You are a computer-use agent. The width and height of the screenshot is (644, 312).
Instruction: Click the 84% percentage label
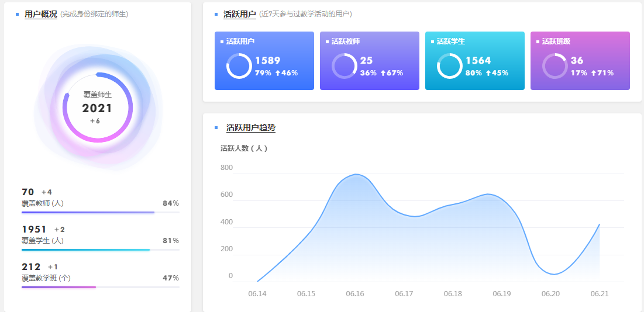171,203
